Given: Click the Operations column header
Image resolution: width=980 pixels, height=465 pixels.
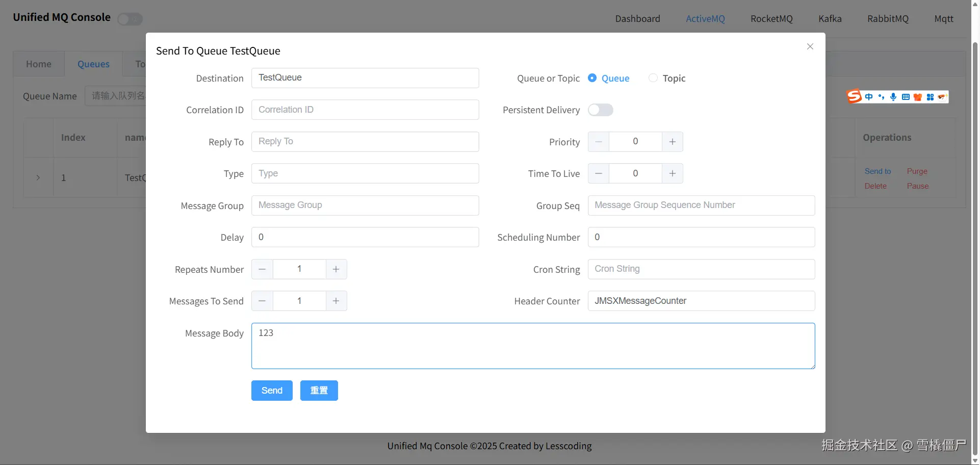Looking at the screenshot, I should tap(887, 138).
